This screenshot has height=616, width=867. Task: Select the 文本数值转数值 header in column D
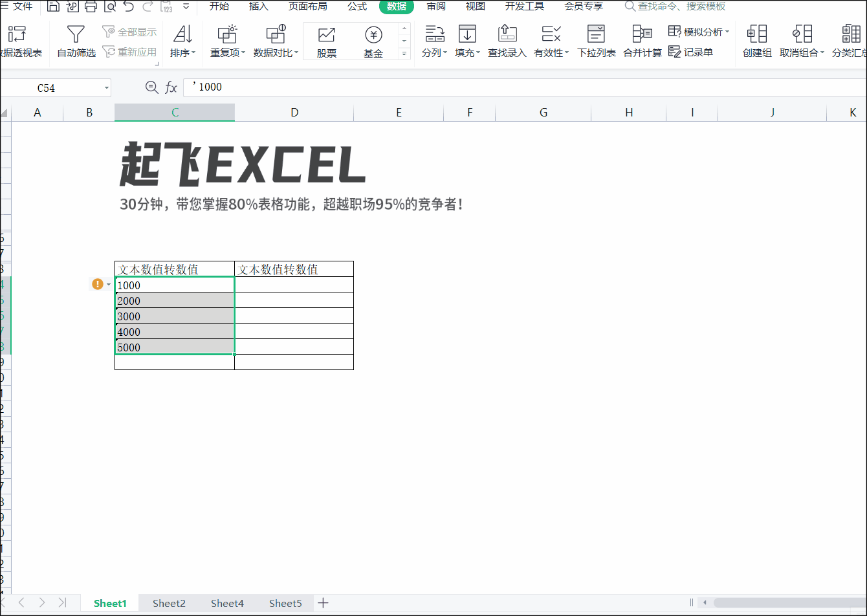pos(294,269)
